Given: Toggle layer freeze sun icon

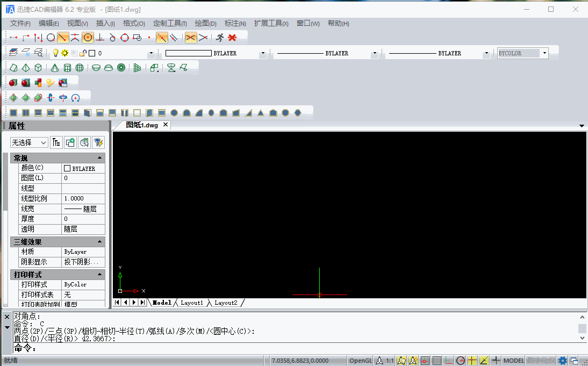Looking at the screenshot, I should tap(65, 53).
